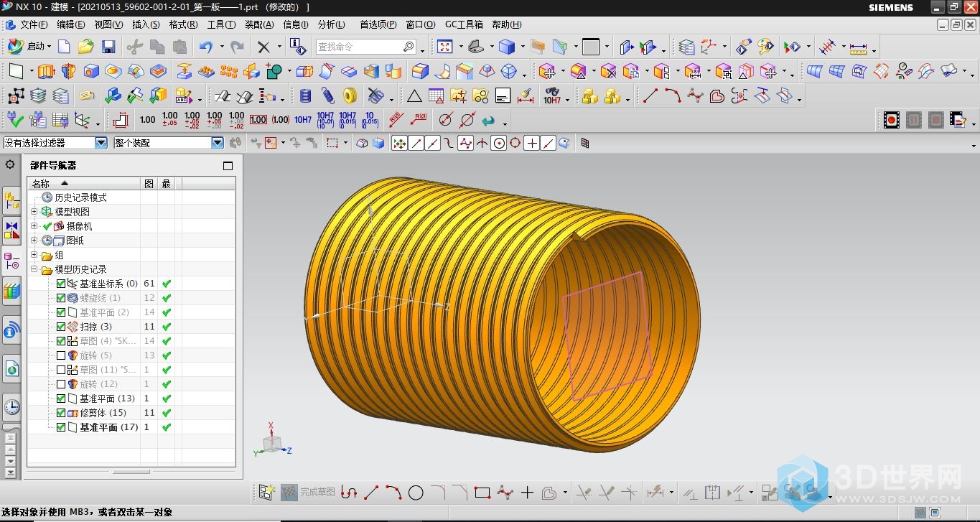Open the 编辑(E) menu
This screenshot has width=980, height=522.
tap(71, 24)
